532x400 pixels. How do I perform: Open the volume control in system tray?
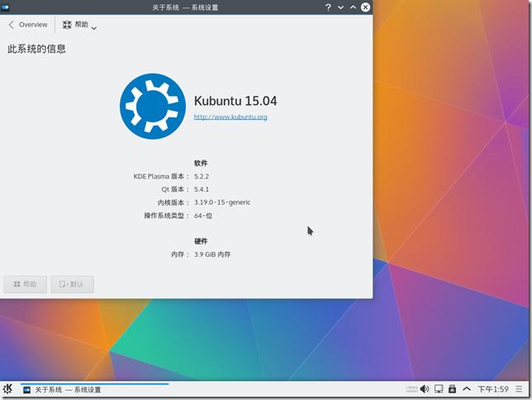(x=424, y=388)
